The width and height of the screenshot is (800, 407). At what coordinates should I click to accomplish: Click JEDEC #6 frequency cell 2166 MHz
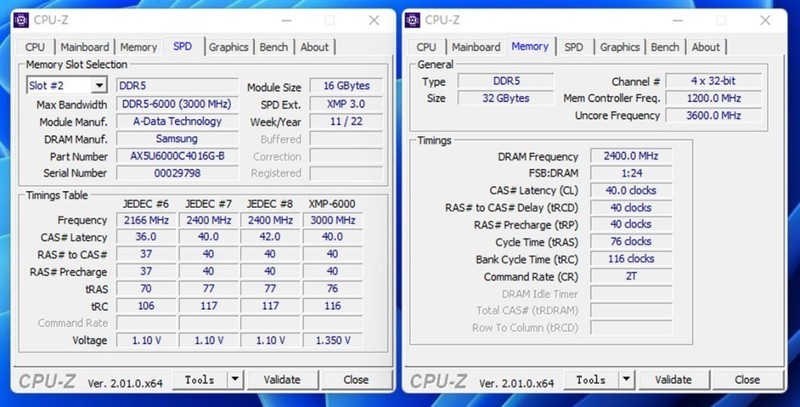coord(146,220)
